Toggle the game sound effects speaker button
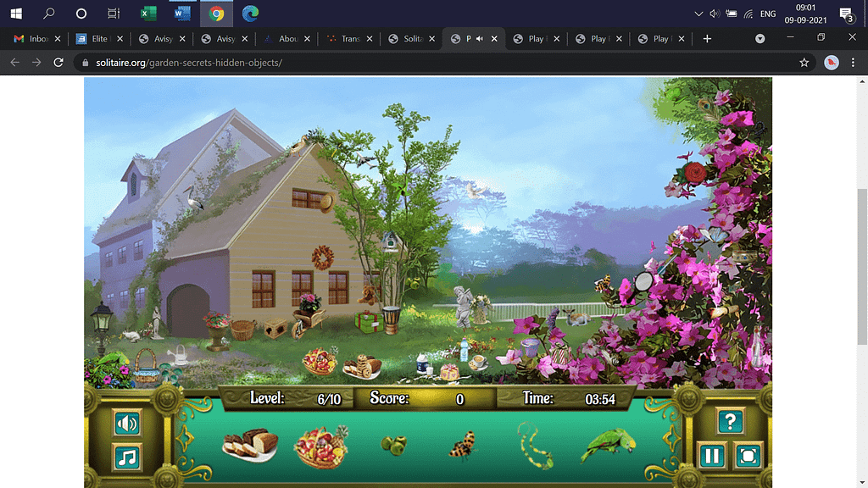The width and height of the screenshot is (868, 488). pyautogui.click(x=127, y=423)
